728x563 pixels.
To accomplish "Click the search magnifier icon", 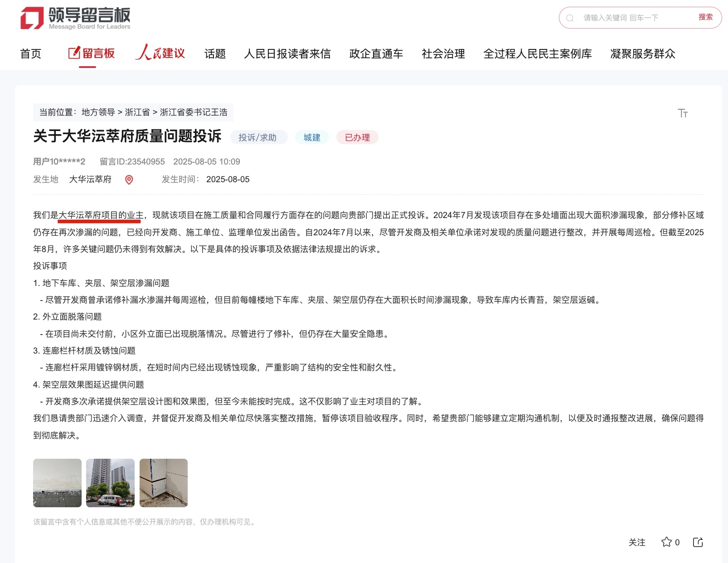I will click(570, 18).
